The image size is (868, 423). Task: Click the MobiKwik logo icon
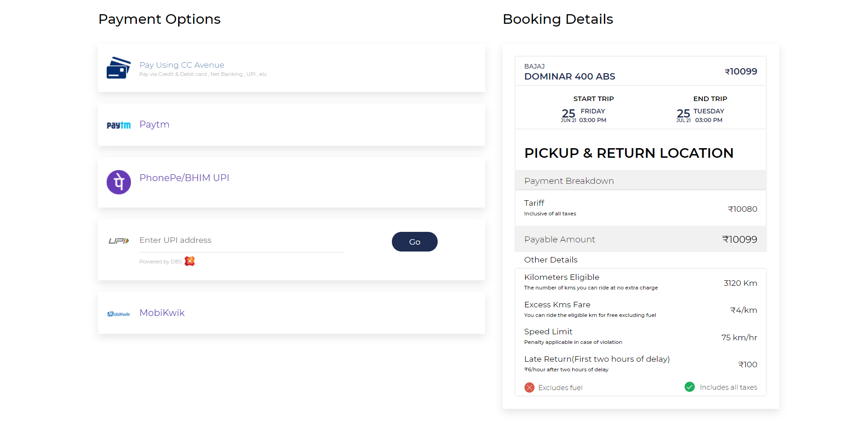point(119,314)
